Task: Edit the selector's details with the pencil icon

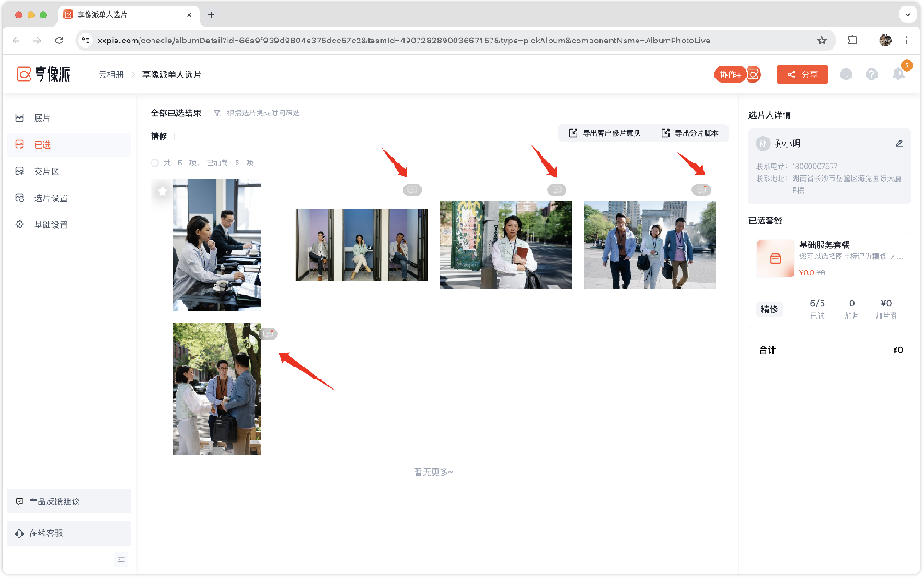Action: point(899,143)
